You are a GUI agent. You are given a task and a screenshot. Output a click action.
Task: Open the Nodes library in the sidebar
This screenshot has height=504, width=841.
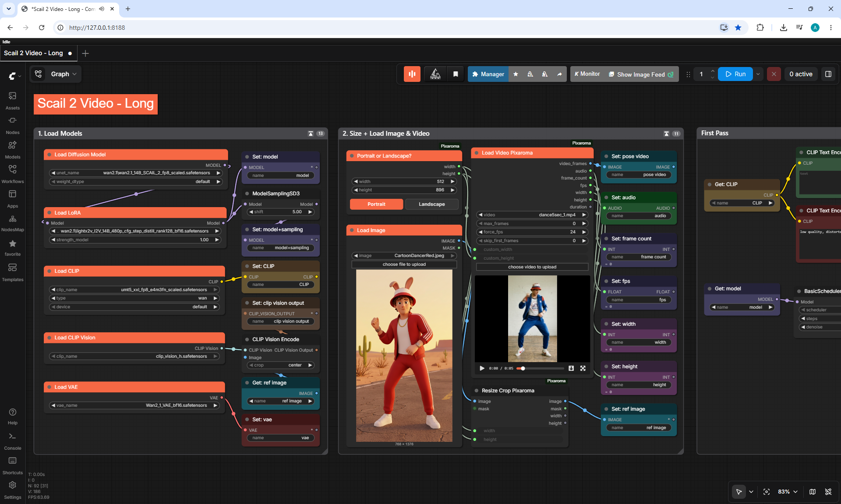click(x=13, y=125)
